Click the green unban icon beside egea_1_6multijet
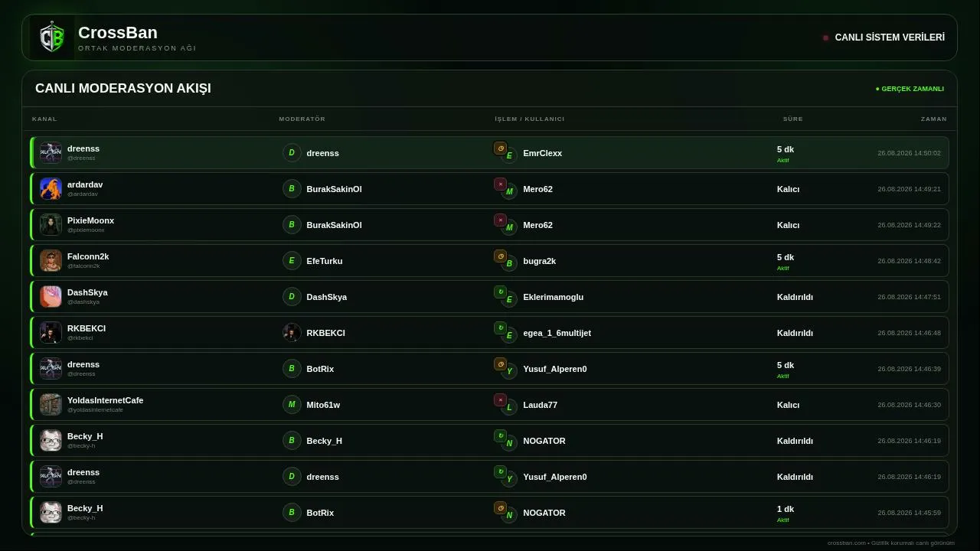Viewport: 980px width, 551px height. click(500, 328)
